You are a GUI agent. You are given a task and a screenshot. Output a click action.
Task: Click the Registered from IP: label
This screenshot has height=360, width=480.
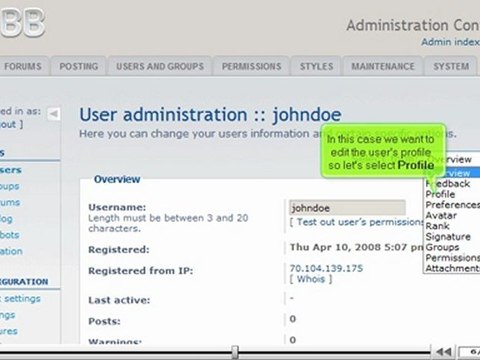[x=141, y=271]
